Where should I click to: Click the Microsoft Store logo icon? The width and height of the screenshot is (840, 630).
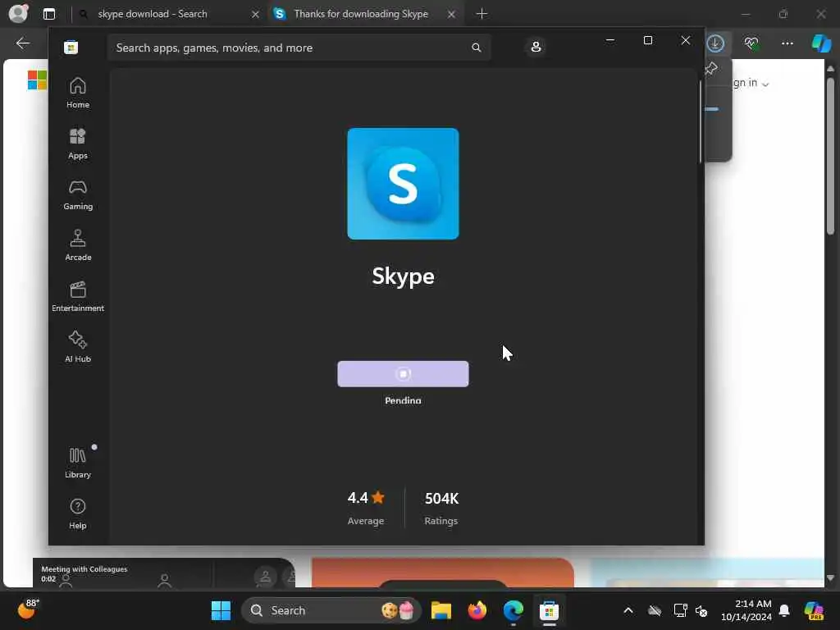[71, 47]
